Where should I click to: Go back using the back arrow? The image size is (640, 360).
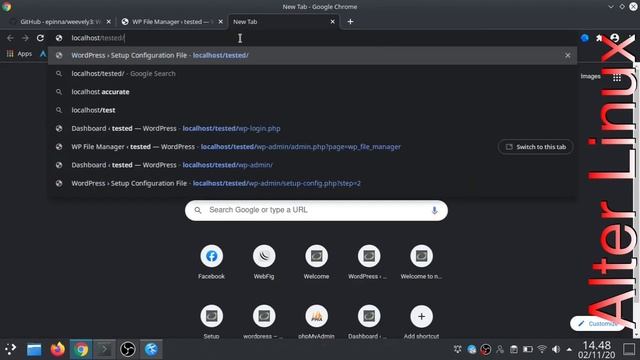point(10,38)
